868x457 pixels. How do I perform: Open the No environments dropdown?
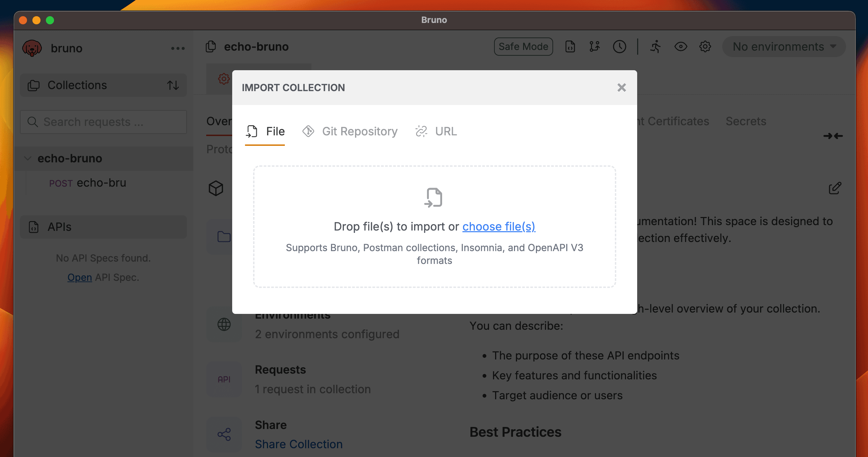point(784,47)
